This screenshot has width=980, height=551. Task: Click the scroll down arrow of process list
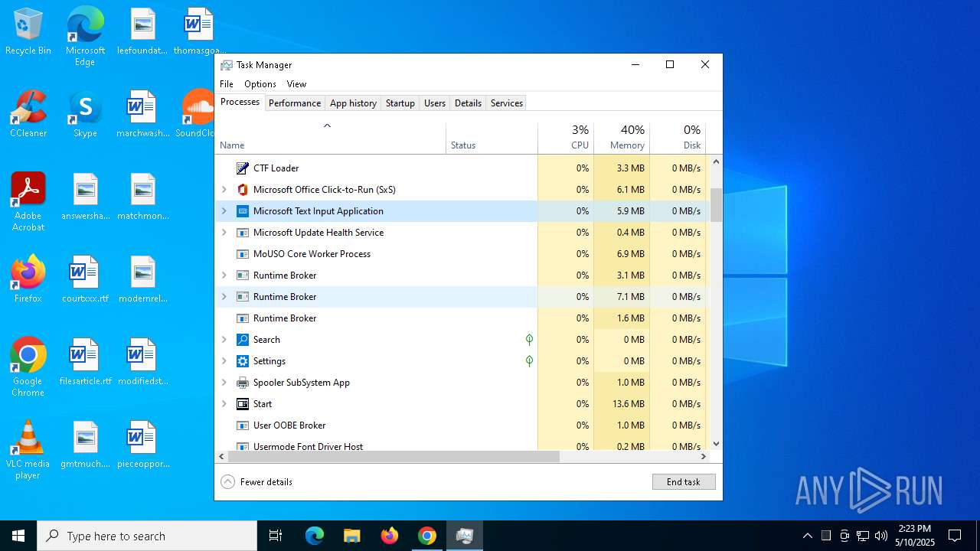[716, 444]
